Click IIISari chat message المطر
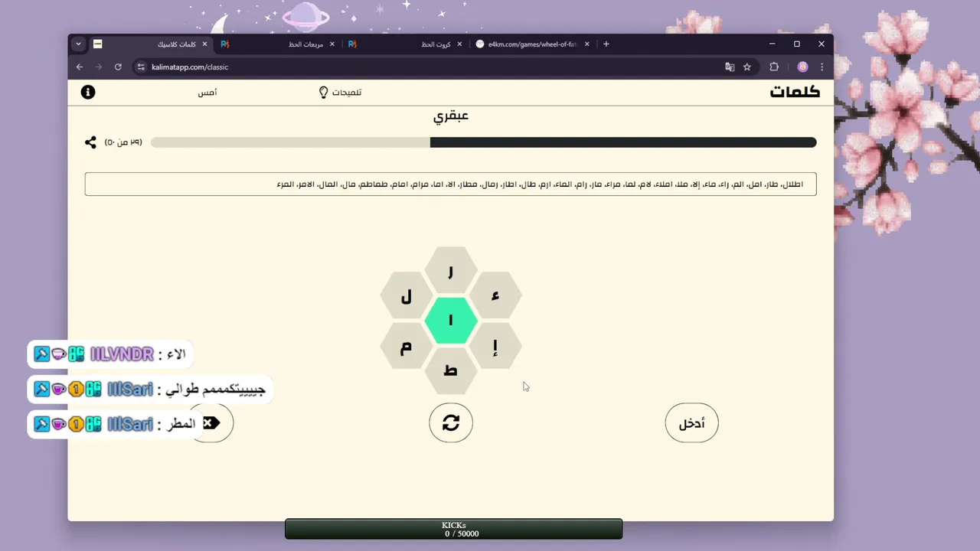Screen dimensions: 980x551 [x=116, y=423]
